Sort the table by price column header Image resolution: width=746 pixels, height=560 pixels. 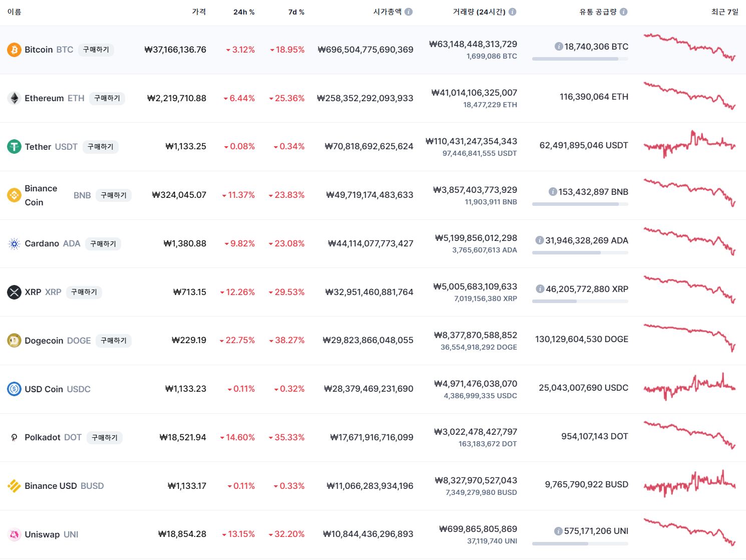click(x=199, y=12)
